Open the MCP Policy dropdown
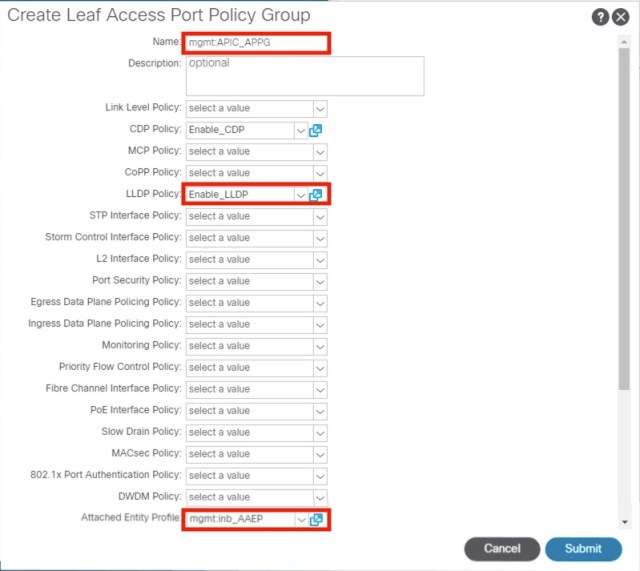 (320, 152)
